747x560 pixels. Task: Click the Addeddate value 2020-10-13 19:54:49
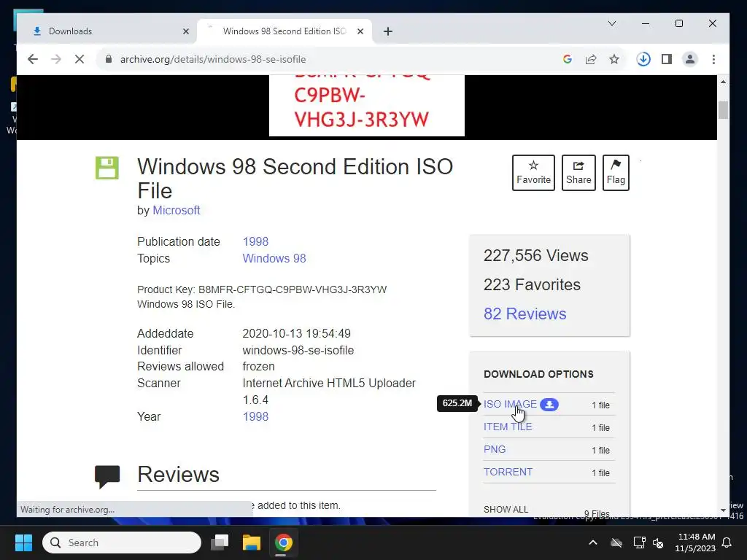pyautogui.click(x=296, y=333)
